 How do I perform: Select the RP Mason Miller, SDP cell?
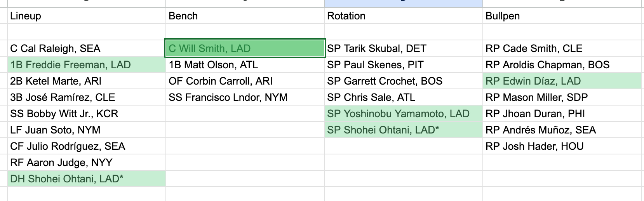562,97
